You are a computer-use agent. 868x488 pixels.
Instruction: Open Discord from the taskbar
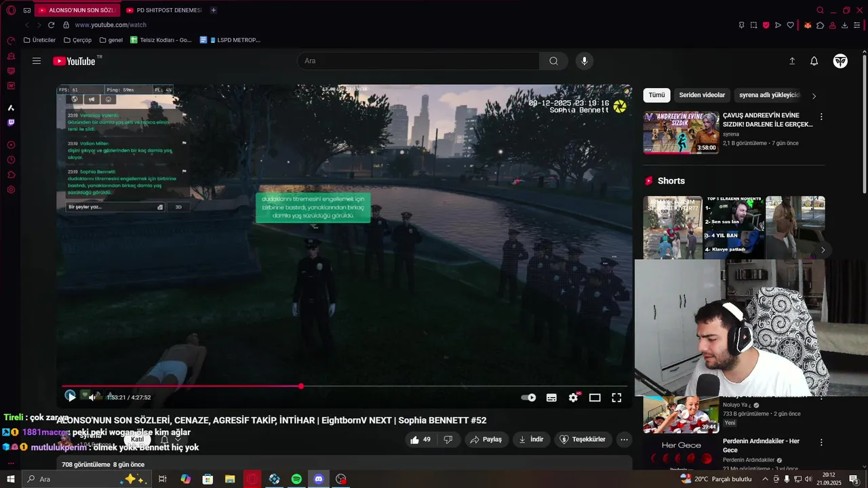pyautogui.click(x=319, y=479)
